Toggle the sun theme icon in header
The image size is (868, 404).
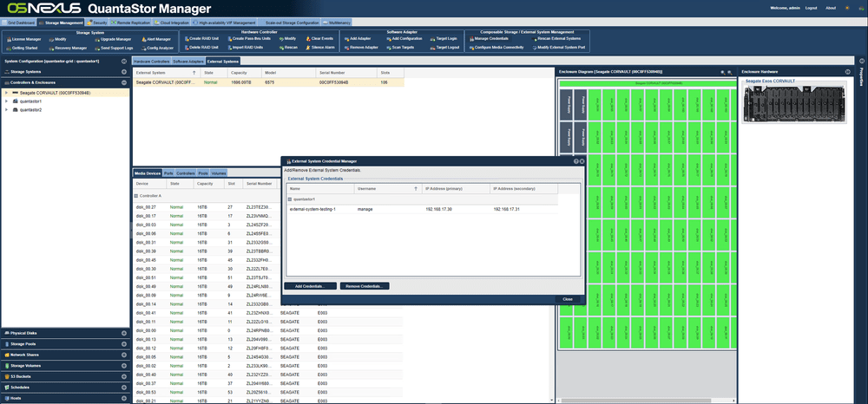[846, 8]
